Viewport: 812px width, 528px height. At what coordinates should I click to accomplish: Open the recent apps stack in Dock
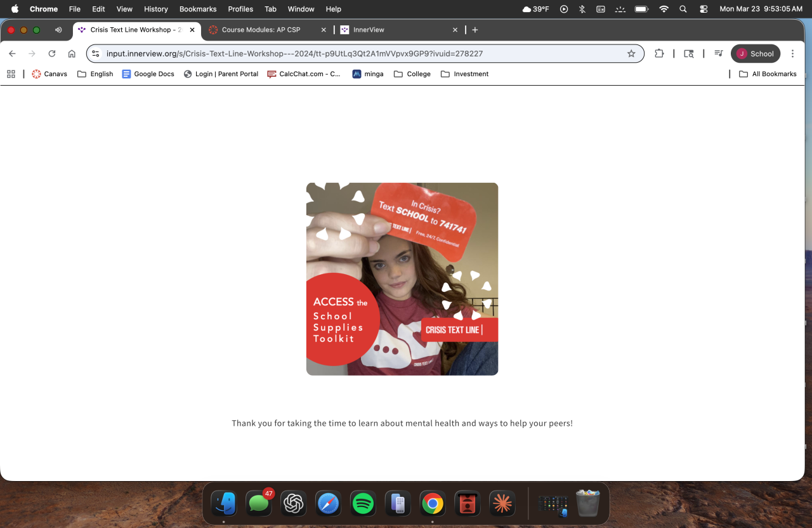pos(553,504)
